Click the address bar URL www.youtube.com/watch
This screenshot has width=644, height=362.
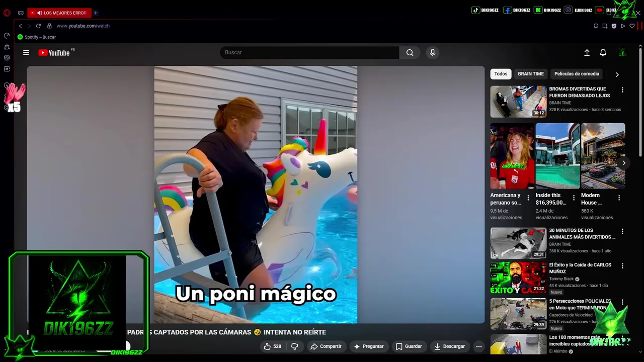click(x=83, y=26)
